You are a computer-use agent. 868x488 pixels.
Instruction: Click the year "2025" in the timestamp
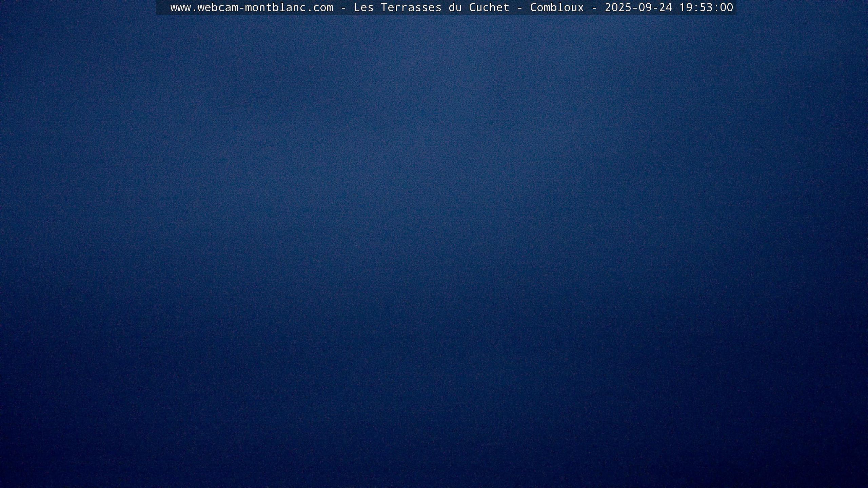coord(618,7)
